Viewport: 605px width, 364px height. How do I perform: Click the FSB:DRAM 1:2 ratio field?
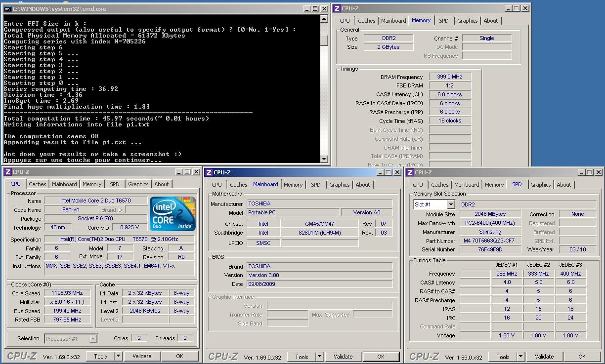[450, 85]
